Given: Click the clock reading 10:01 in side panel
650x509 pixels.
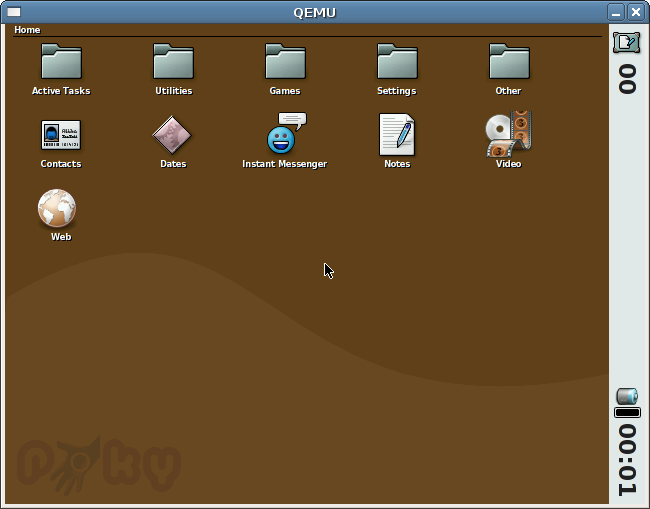Looking at the screenshot, I should pos(627,460).
